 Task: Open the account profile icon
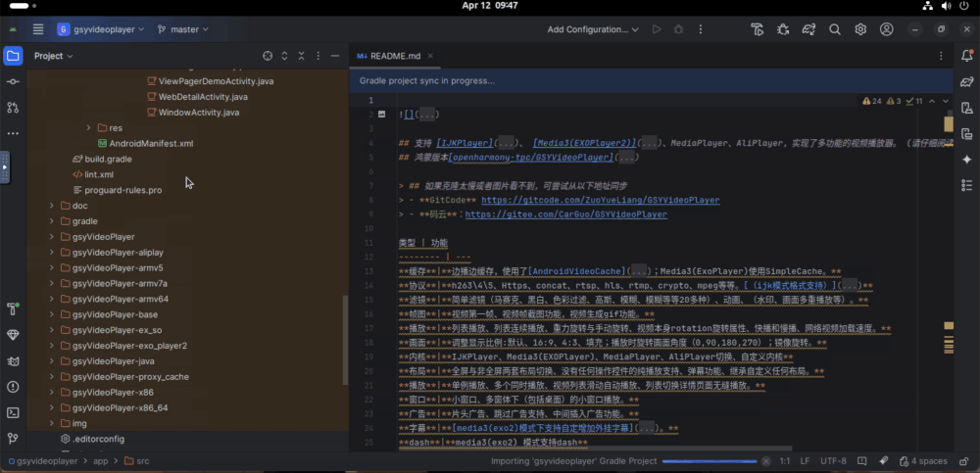coord(886,29)
